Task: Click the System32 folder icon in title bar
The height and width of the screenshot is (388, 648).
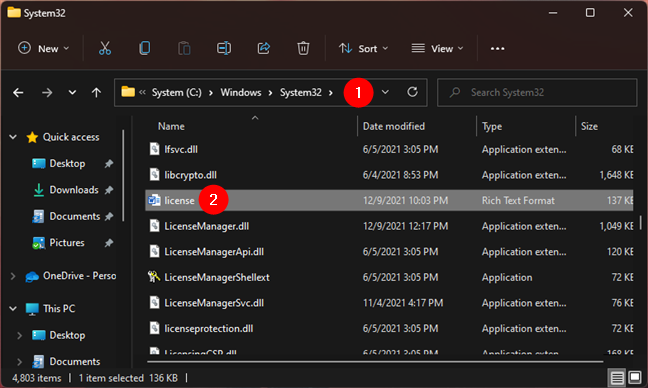Action: 14,12
